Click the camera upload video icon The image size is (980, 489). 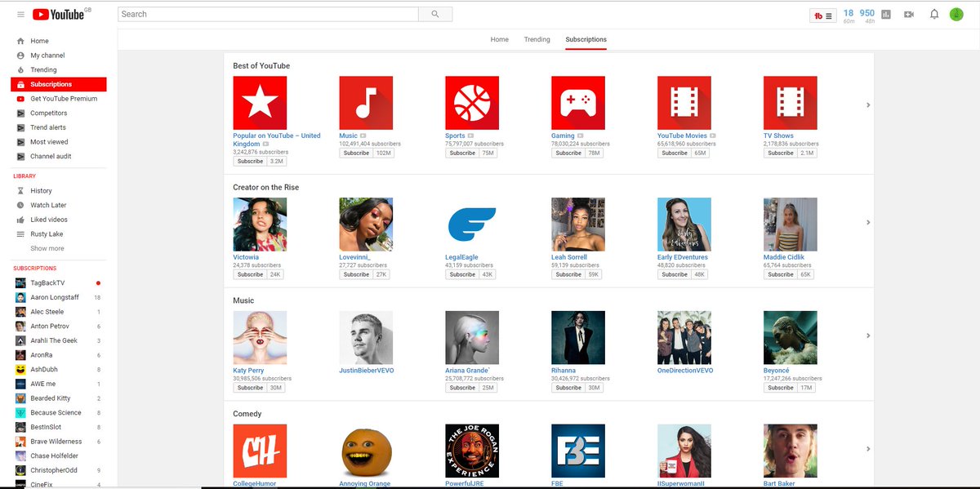point(909,15)
